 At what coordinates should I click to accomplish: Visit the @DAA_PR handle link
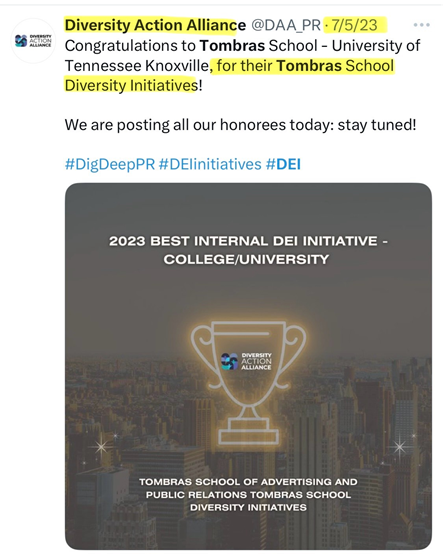pos(286,25)
